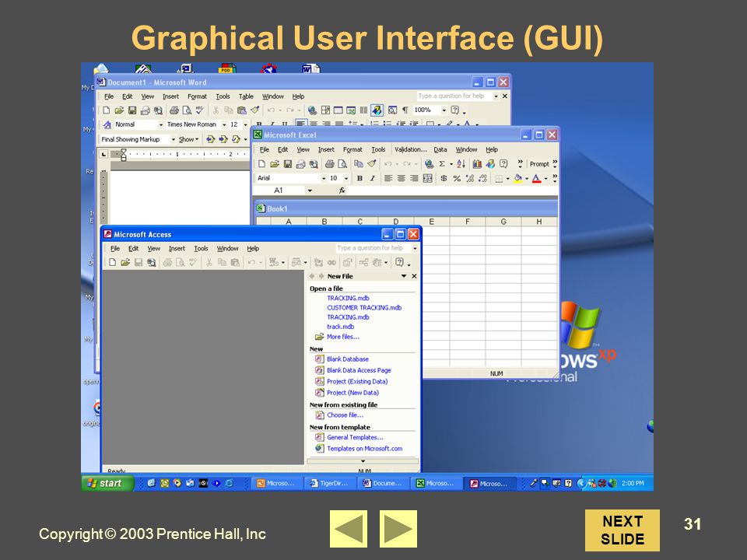Open the Data menu in Excel

click(x=440, y=149)
